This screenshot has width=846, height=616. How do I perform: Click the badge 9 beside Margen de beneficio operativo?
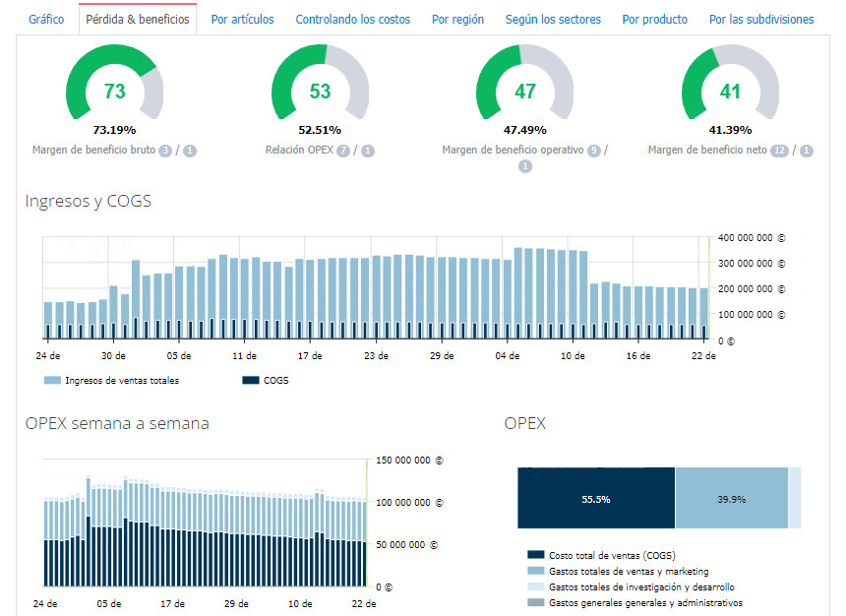pyautogui.click(x=593, y=151)
